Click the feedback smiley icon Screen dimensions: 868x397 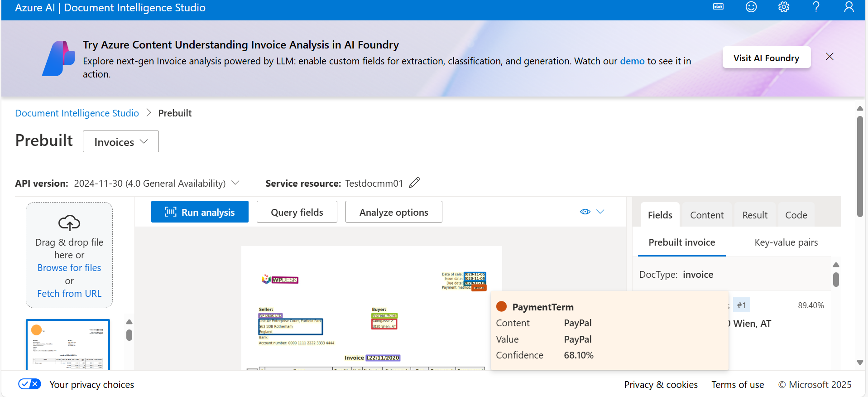pyautogui.click(x=751, y=7)
